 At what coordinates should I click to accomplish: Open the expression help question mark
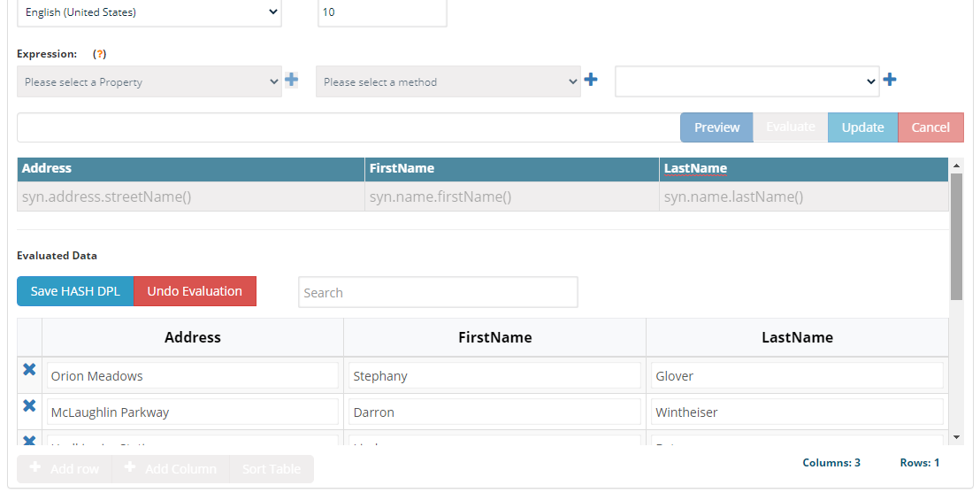(x=100, y=54)
